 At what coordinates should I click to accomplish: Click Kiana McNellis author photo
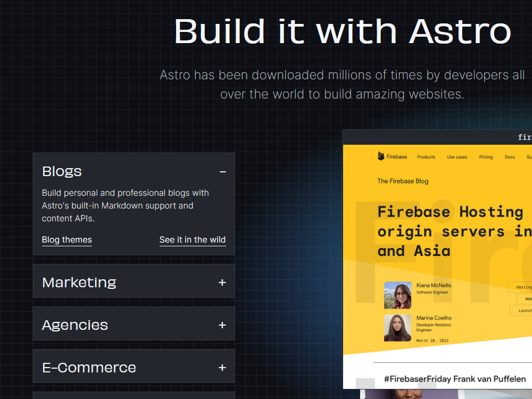[x=397, y=295]
